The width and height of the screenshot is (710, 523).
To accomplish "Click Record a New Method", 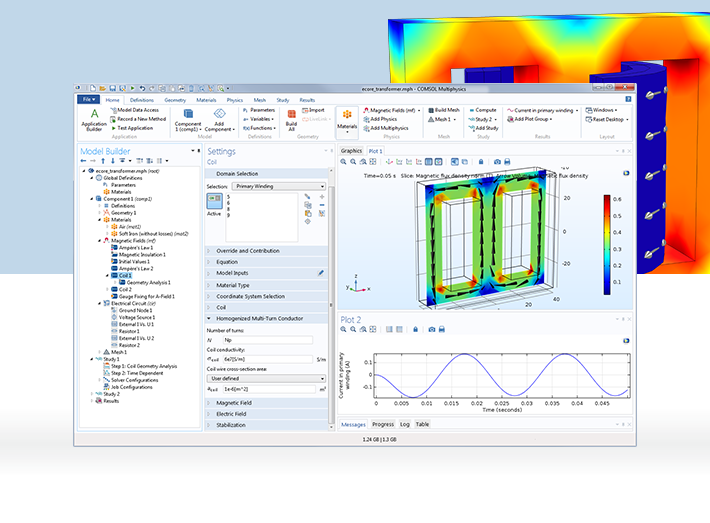I will click(x=138, y=119).
